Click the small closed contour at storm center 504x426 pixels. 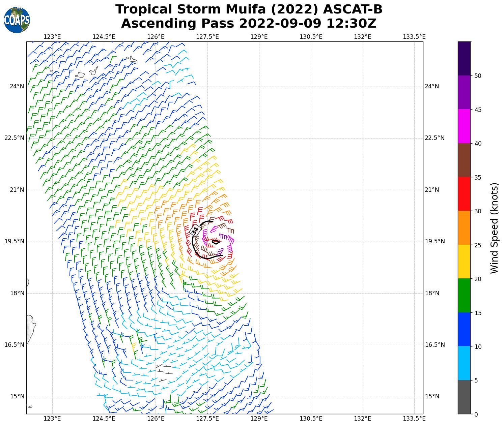tap(216, 242)
